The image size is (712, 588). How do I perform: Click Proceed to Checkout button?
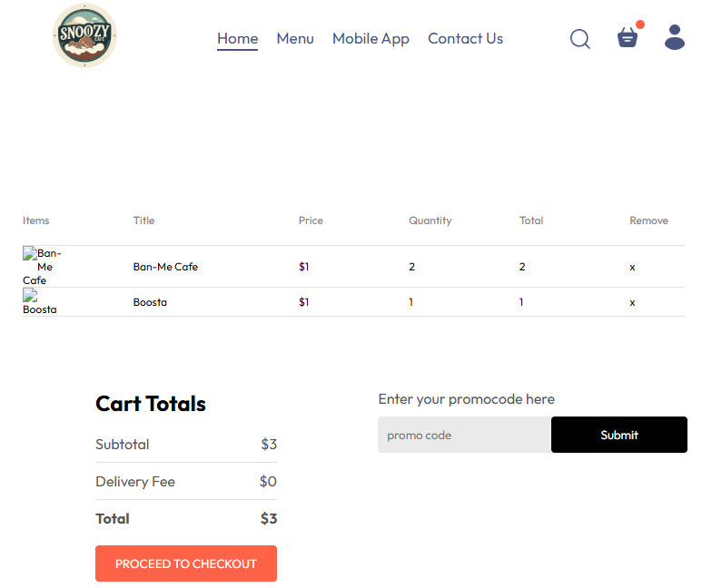[186, 563]
